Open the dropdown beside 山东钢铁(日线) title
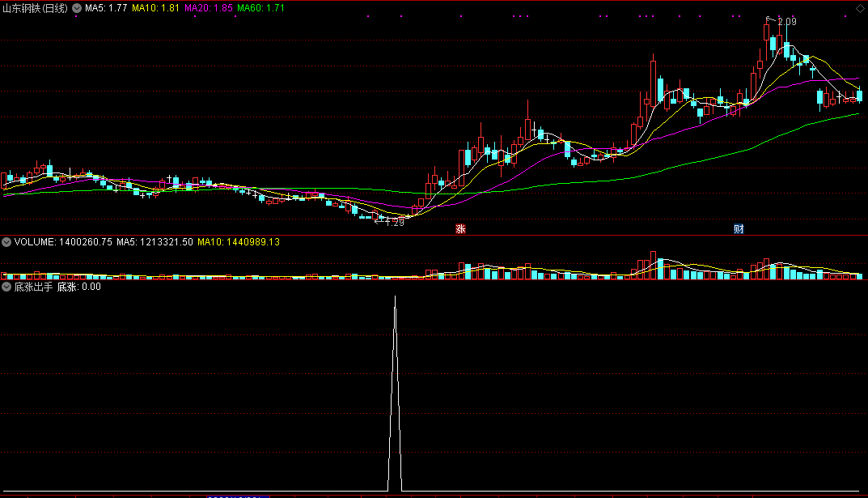This screenshot has height=498, width=868. pyautogui.click(x=77, y=8)
